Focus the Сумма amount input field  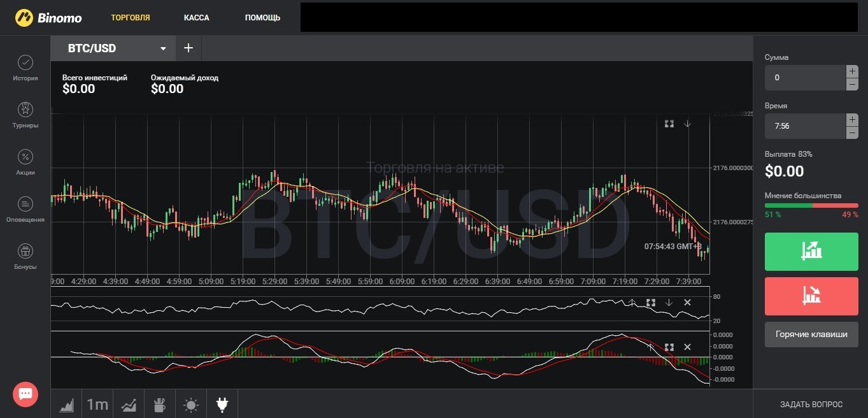(x=806, y=78)
